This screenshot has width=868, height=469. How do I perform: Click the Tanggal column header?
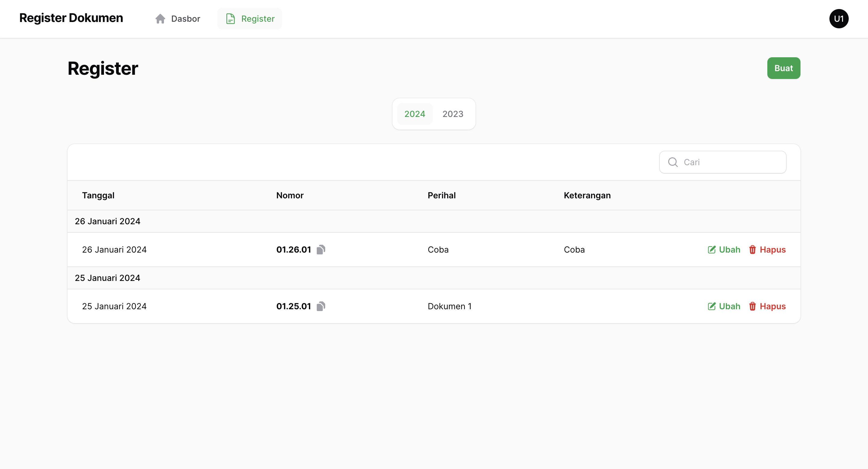(98, 195)
